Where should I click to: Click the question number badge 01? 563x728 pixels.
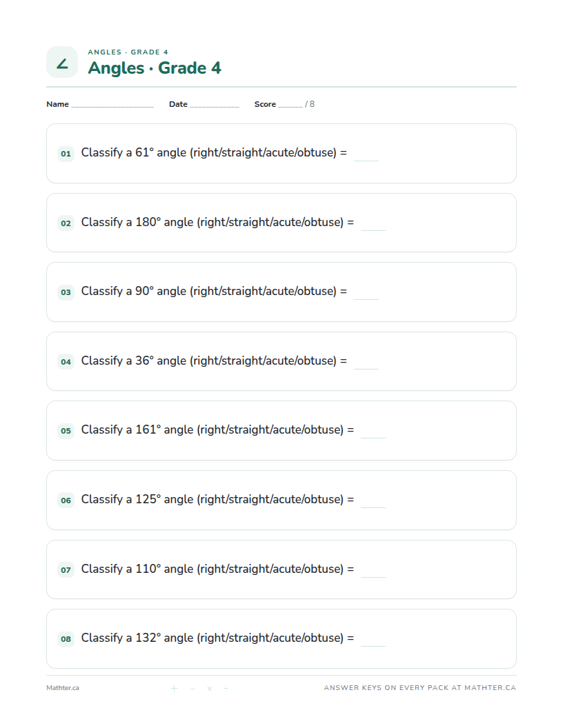tap(66, 154)
